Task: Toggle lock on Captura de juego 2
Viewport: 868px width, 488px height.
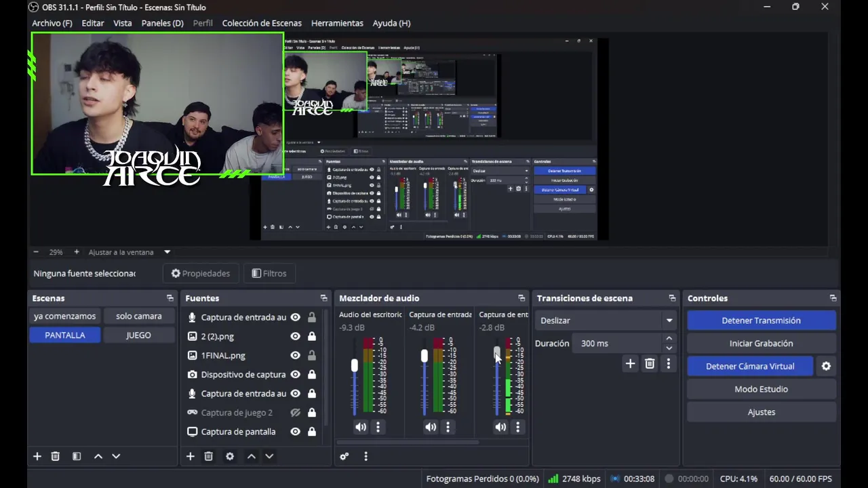Action: tap(312, 412)
